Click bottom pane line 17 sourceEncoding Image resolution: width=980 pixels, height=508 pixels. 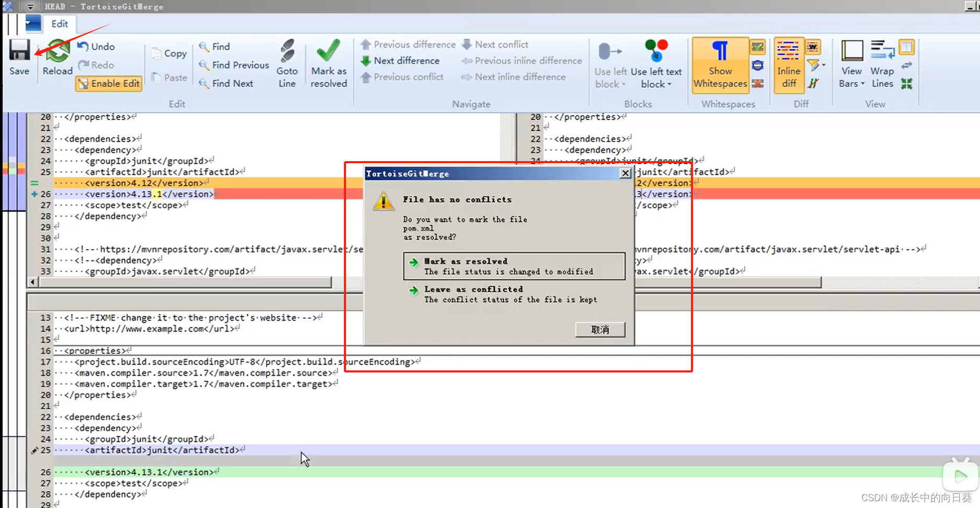coord(238,362)
